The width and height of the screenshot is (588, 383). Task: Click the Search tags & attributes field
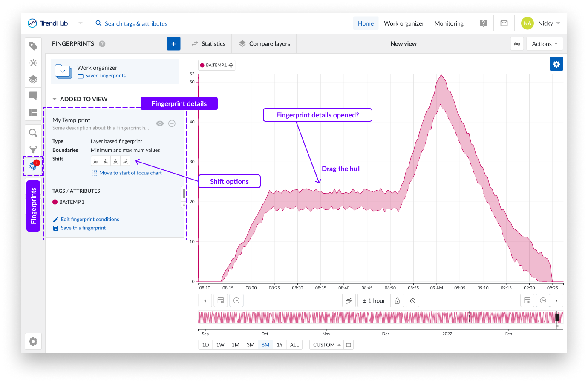click(x=136, y=24)
